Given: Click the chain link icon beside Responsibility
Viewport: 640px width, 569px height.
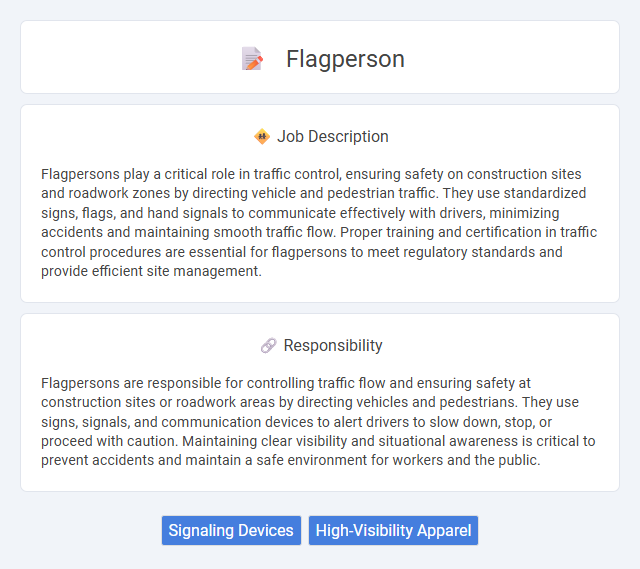Looking at the screenshot, I should pyautogui.click(x=269, y=345).
